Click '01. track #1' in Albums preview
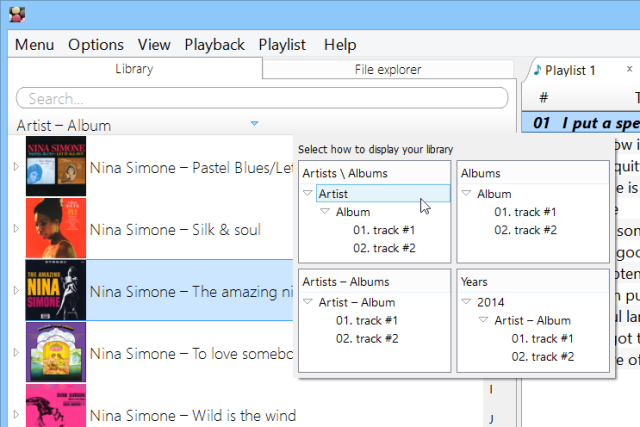The height and width of the screenshot is (427, 640). point(525,212)
